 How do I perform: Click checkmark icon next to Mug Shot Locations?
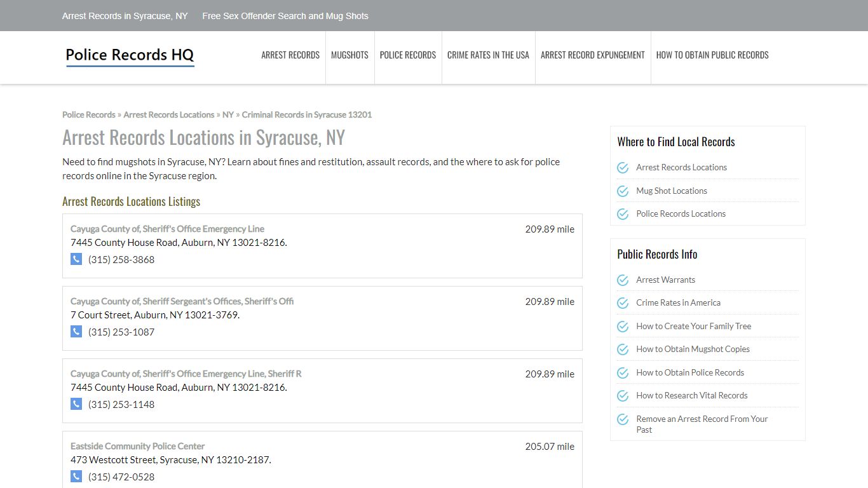[623, 191]
